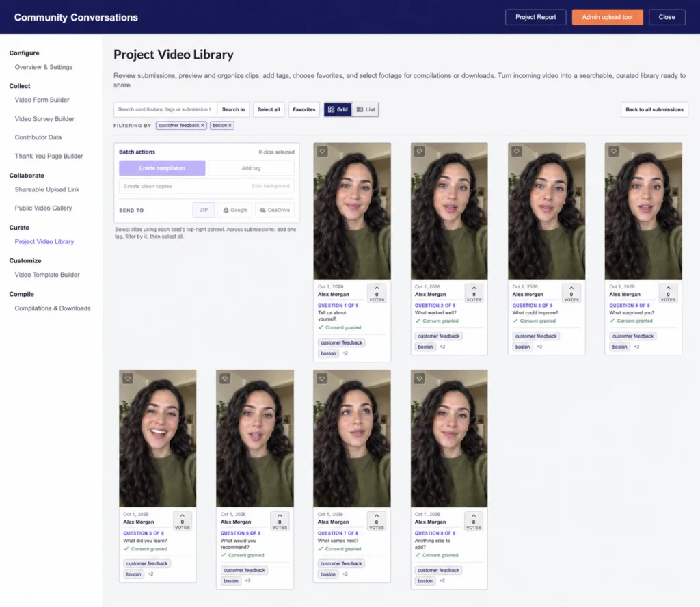
Task: Remove the boston filter chip
Action: point(230,125)
